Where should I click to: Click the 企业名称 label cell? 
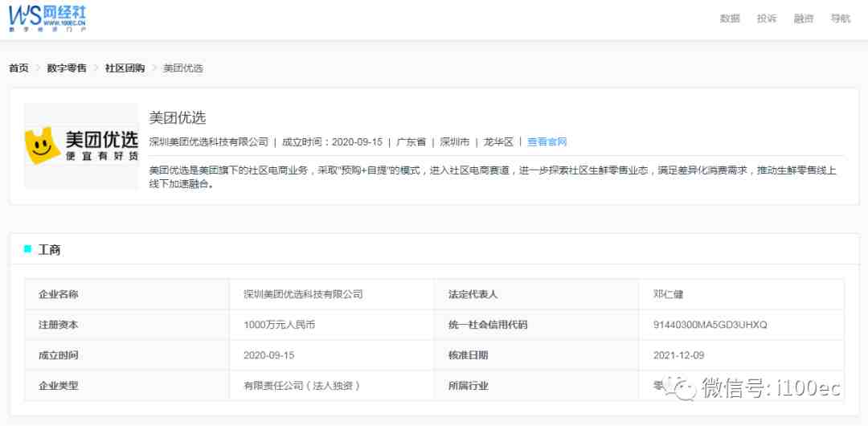[x=127, y=294]
